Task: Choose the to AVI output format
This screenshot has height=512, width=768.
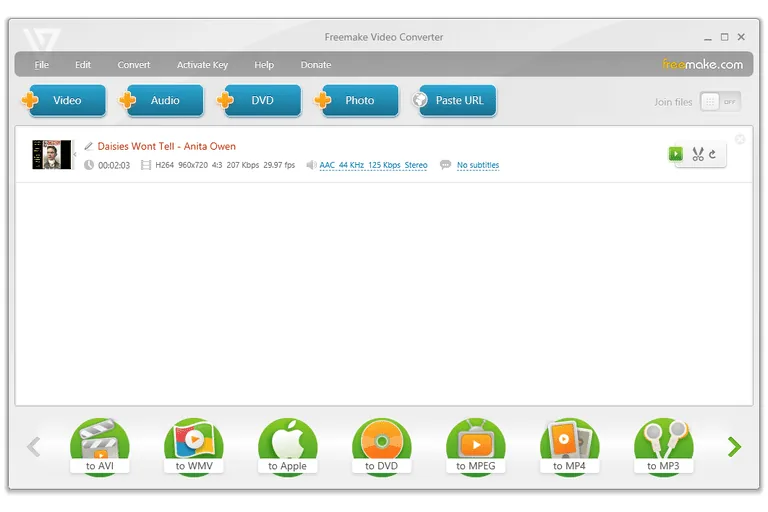Action: (99, 446)
